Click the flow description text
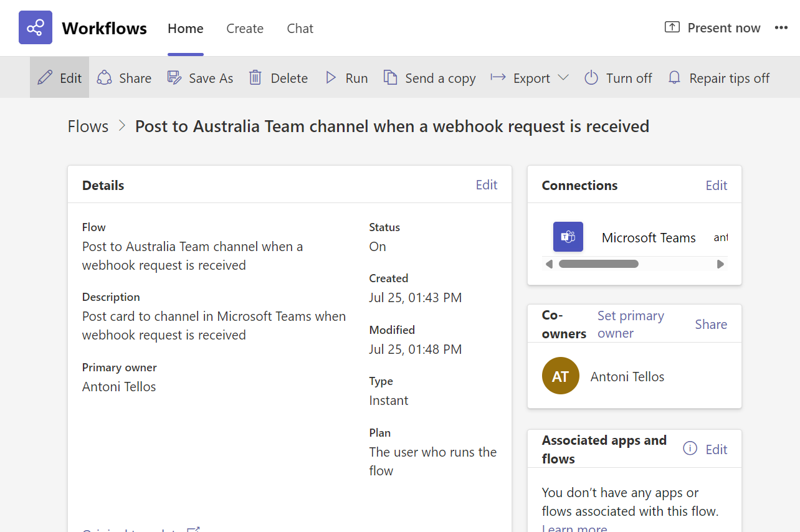This screenshot has width=800, height=532. (214, 325)
